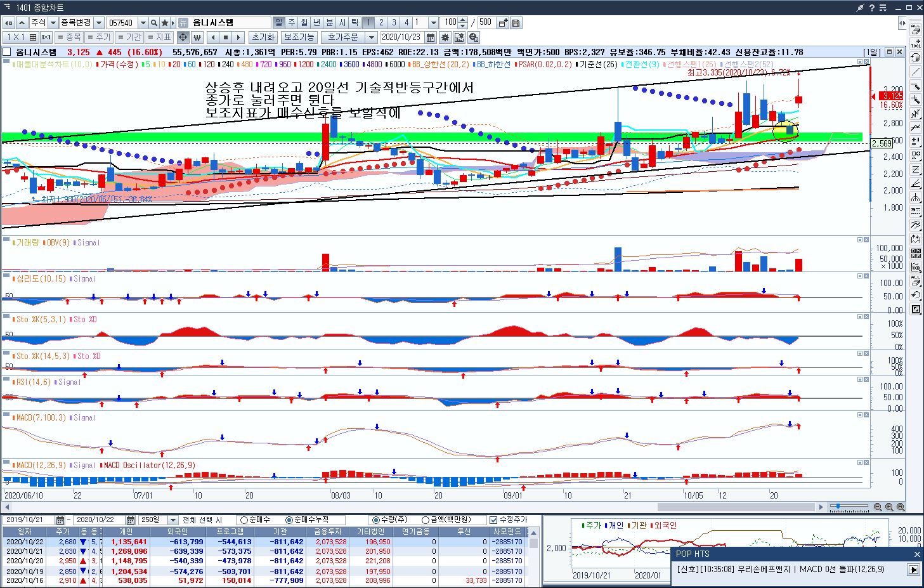The width and height of the screenshot is (924, 588).
Task: Select the straight trend line drawing tool
Action: coord(916,72)
